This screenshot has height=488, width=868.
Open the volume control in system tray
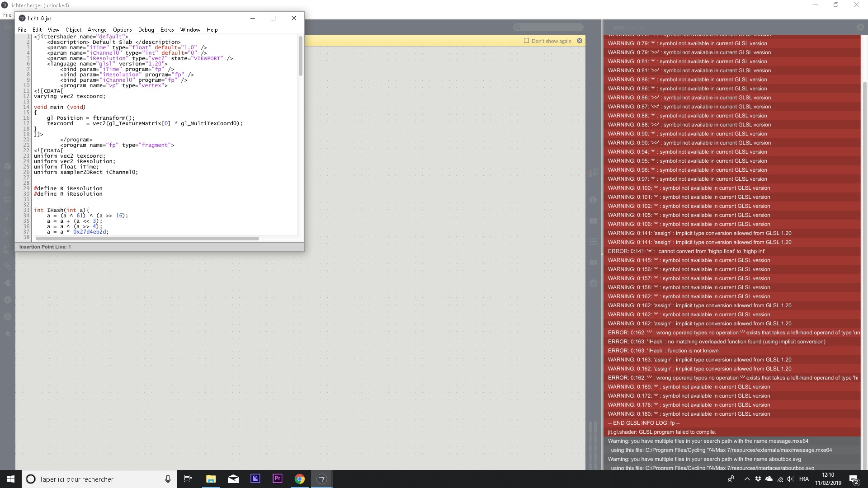click(790, 479)
